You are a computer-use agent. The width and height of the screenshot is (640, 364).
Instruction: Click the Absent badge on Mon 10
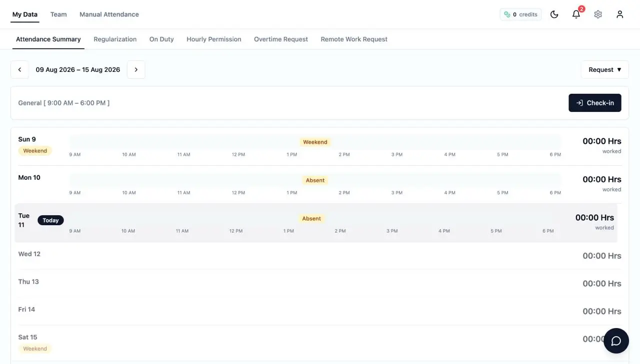(x=315, y=180)
